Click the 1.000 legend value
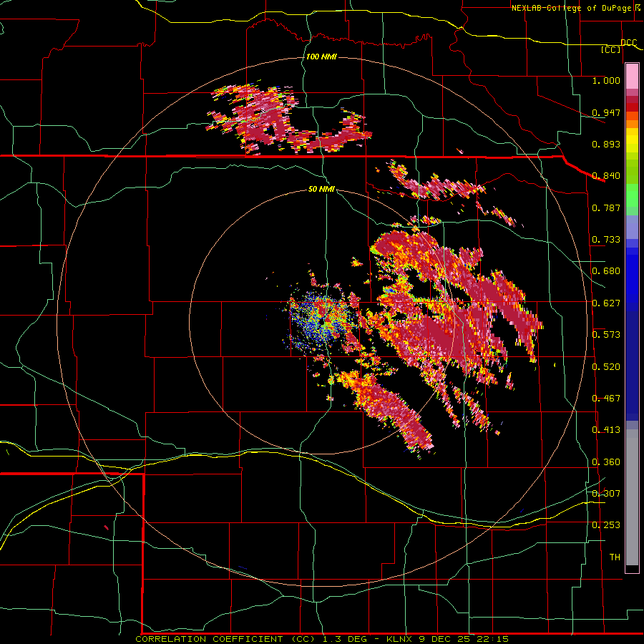The height and width of the screenshot is (644, 644). (606, 80)
